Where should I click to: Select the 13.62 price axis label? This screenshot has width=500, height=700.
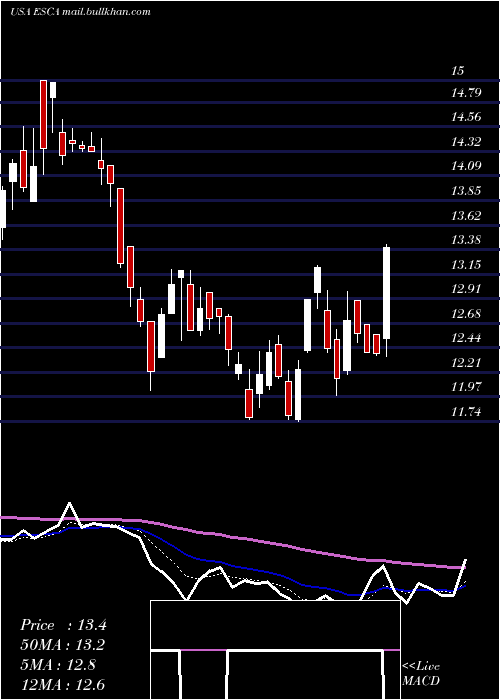pos(466,216)
